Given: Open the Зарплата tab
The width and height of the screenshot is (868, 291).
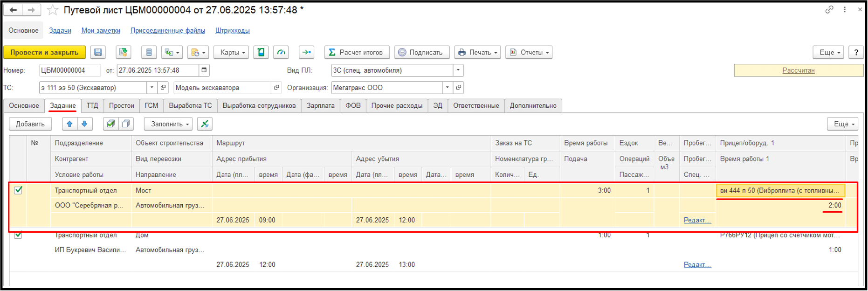Looking at the screenshot, I should click(x=320, y=106).
